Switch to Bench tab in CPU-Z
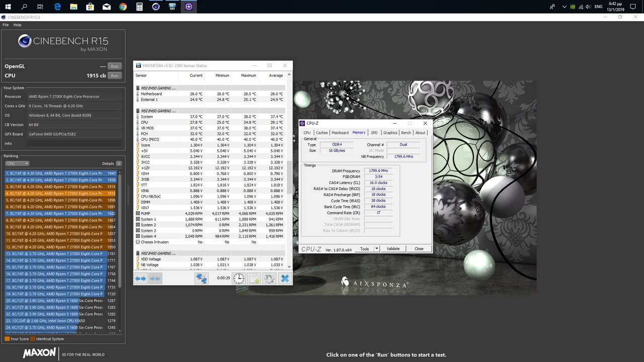Screen dimensions: 644x362 click(x=406, y=133)
